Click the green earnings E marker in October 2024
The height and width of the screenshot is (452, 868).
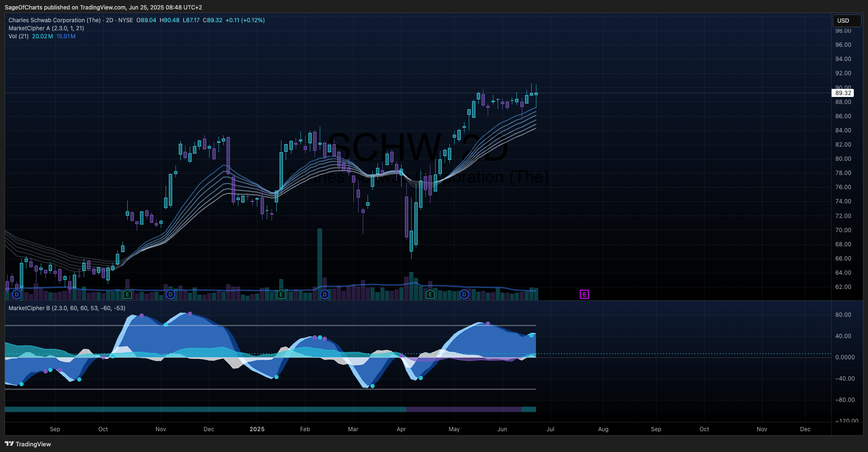(127, 295)
